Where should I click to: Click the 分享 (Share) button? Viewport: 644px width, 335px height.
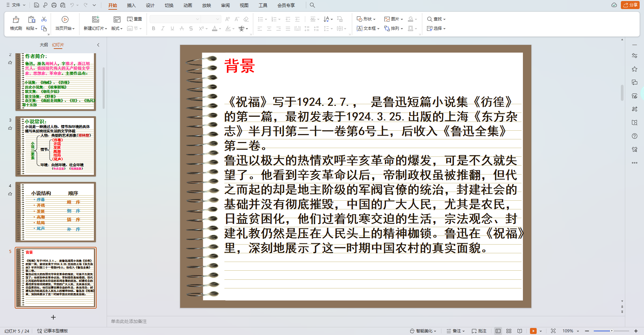[630, 5]
